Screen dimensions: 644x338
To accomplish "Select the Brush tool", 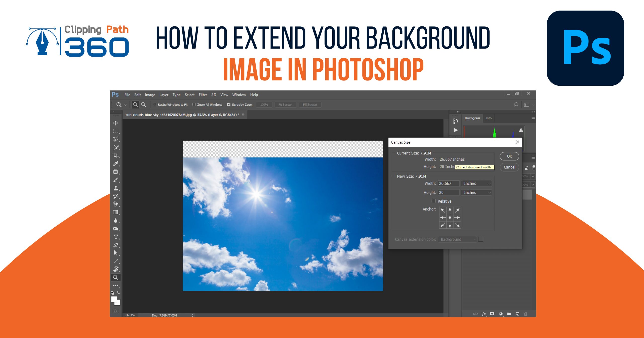I will pyautogui.click(x=115, y=180).
